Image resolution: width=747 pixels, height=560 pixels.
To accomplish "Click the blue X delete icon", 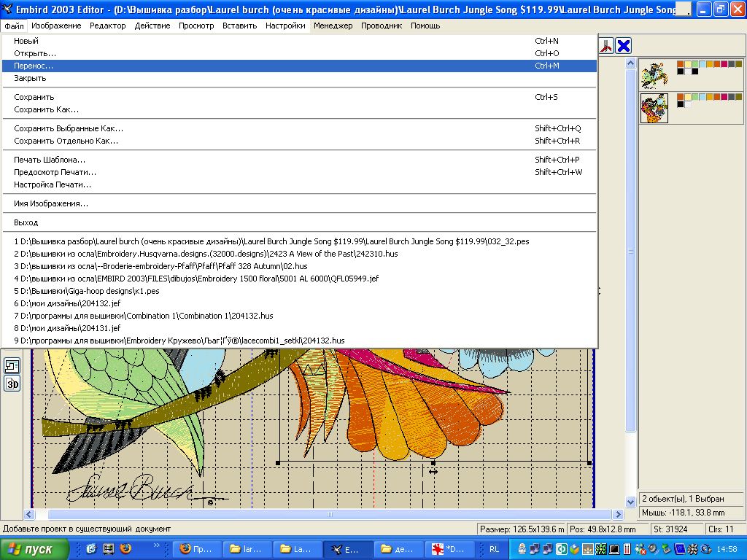I will tap(624, 47).
